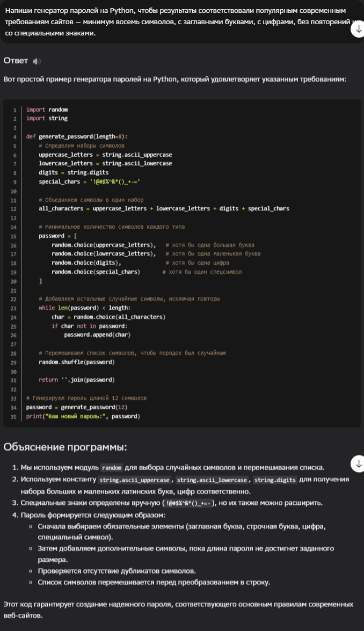This screenshot has width=364, height=631.
Task: Click the user prompt message bubble
Action: [177, 21]
